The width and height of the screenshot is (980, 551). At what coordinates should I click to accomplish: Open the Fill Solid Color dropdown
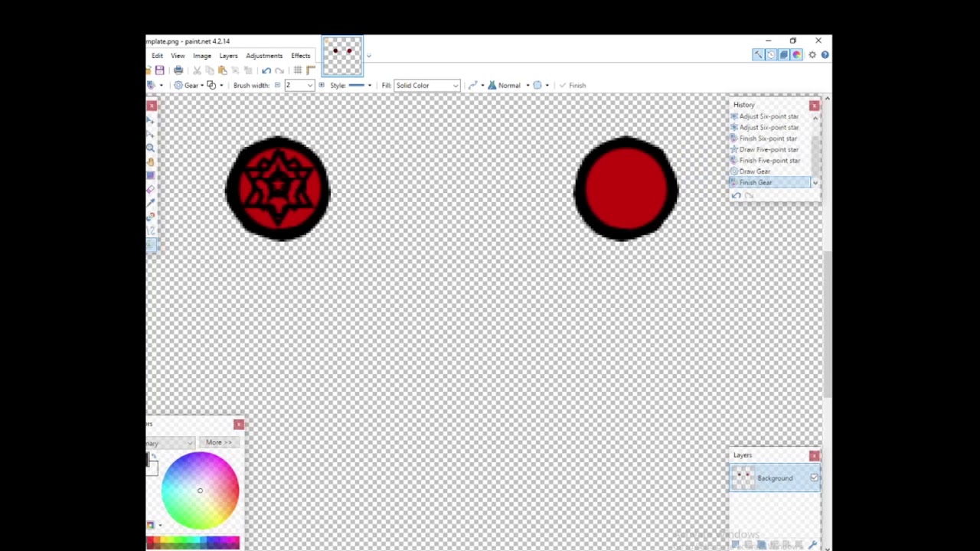click(x=426, y=86)
